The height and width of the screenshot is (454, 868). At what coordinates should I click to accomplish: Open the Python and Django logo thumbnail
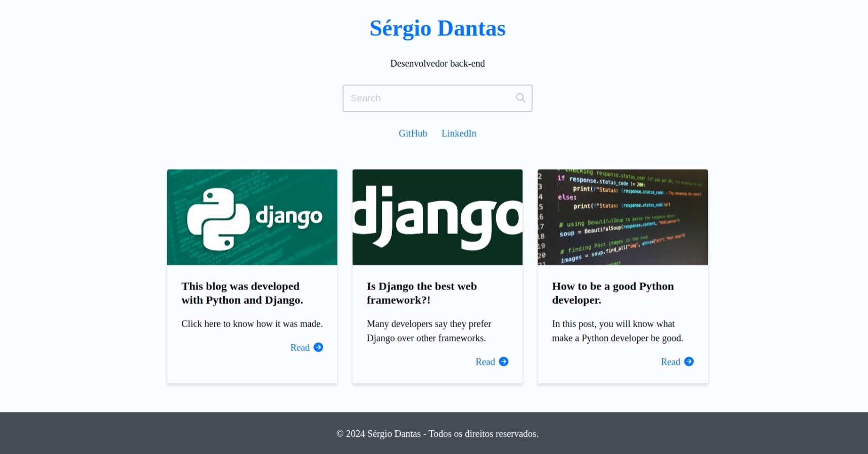(252, 217)
